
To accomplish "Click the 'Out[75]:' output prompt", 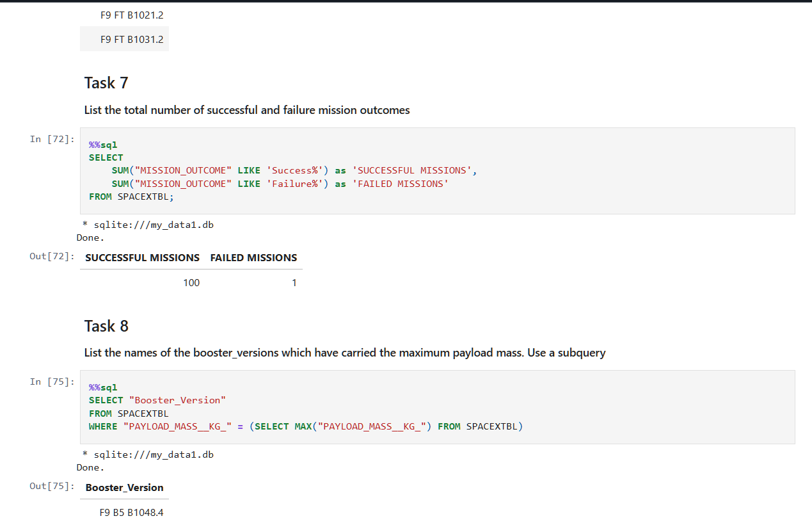I will [52, 487].
